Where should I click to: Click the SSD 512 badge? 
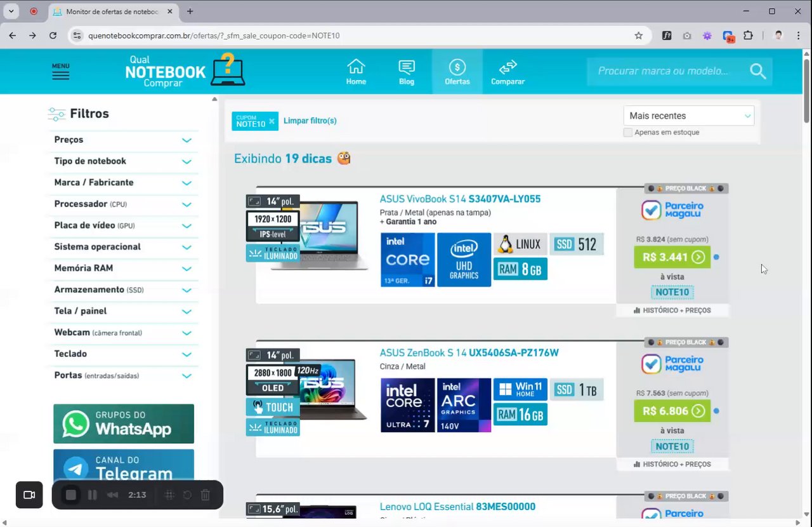click(x=577, y=244)
